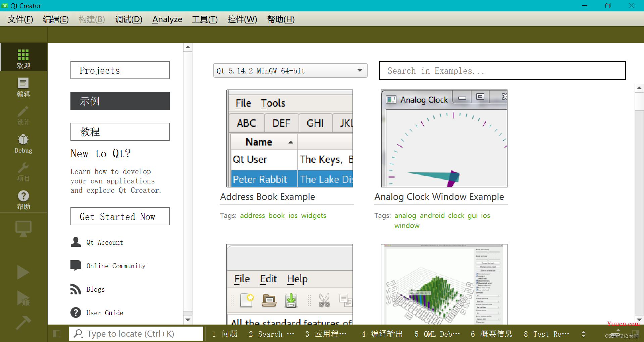644x342 pixels.
Task: Open the 编辑(E) menu
Action: point(56,19)
